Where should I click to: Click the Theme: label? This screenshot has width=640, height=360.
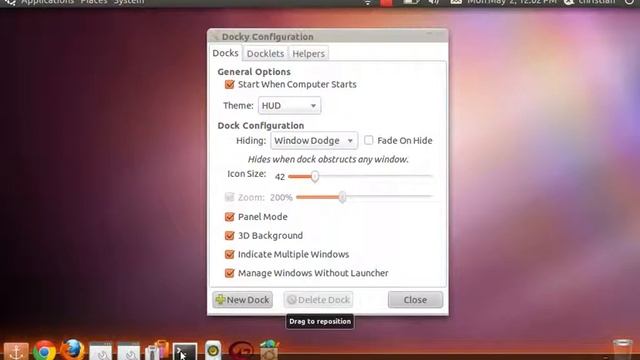pyautogui.click(x=238, y=106)
